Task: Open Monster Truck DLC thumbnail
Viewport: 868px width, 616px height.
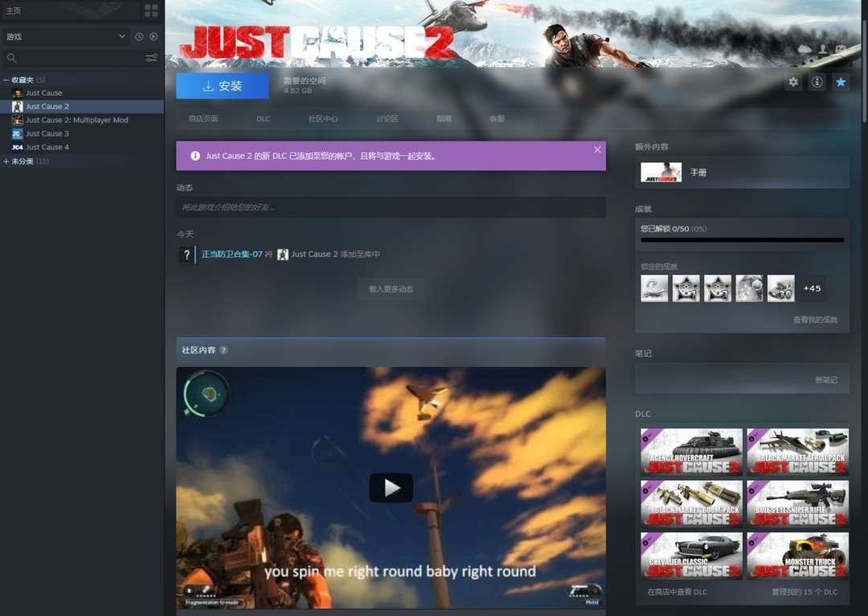Action: 798,555
